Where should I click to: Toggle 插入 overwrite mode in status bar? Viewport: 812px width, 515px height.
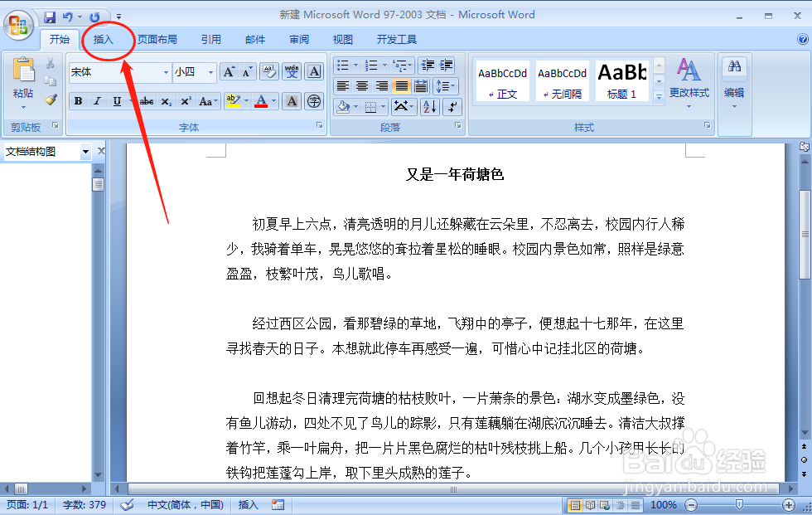247,504
